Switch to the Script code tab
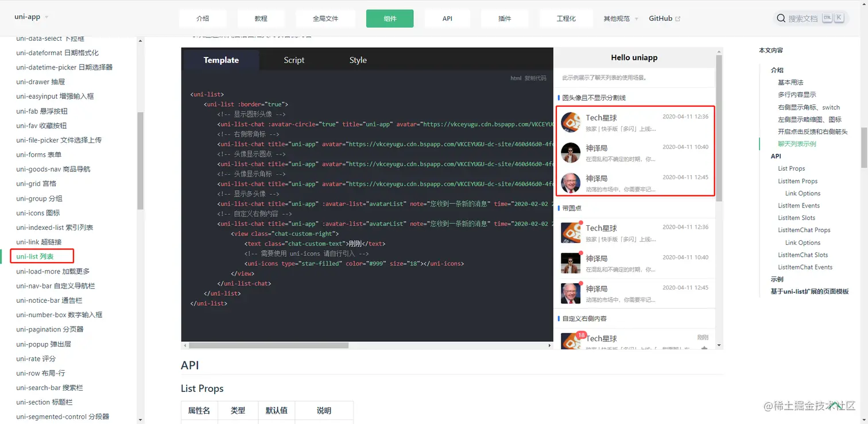The width and height of the screenshot is (868, 424). click(294, 60)
